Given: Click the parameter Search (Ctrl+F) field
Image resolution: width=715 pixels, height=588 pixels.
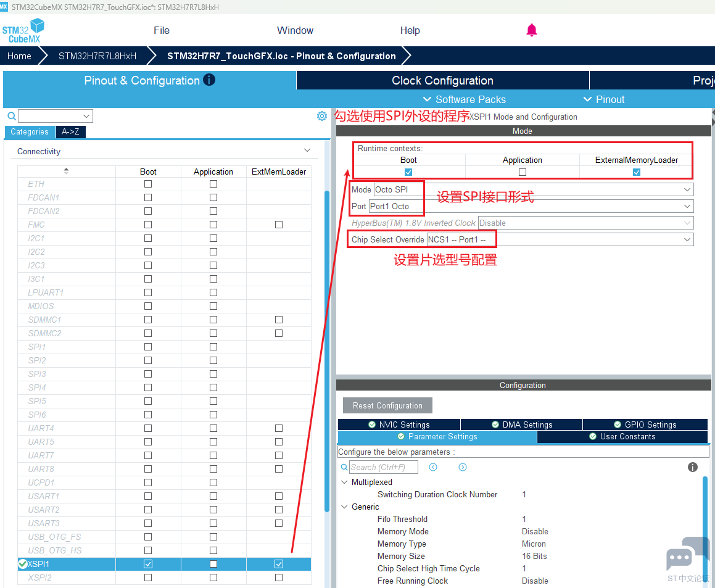Looking at the screenshot, I should (384, 467).
